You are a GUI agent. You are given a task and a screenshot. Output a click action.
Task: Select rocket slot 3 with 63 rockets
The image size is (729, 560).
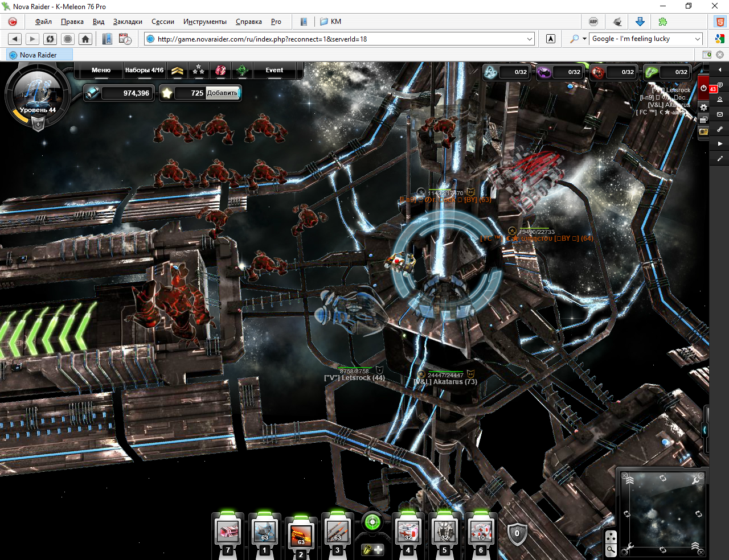point(338,533)
